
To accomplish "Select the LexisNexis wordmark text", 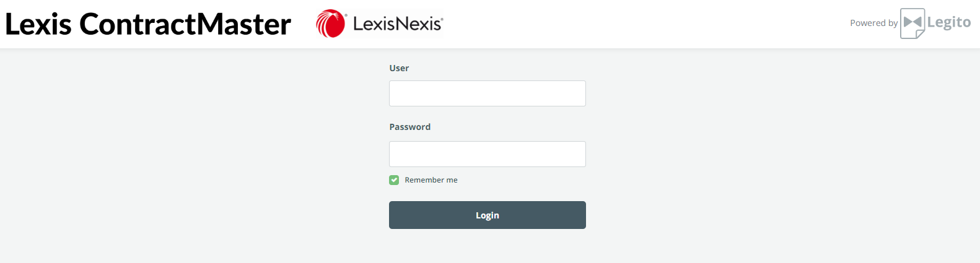I will [398, 24].
